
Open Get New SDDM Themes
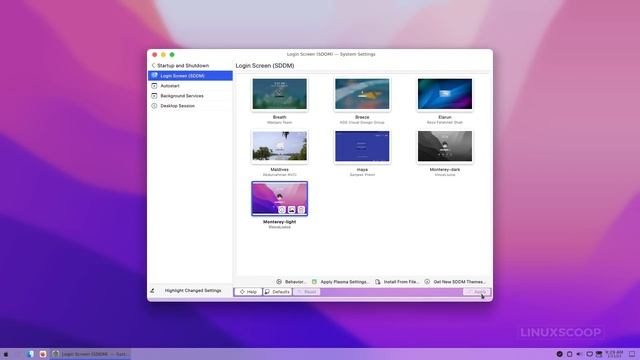point(455,282)
